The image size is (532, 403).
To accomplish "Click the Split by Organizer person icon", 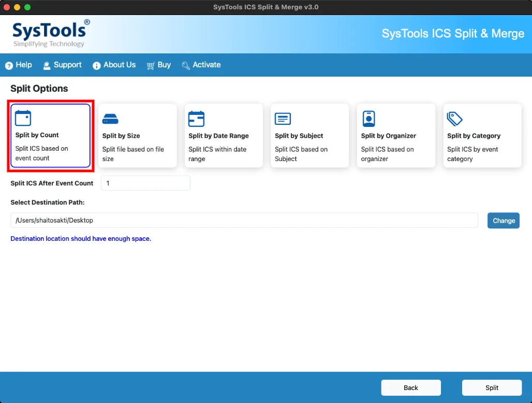I will tap(369, 119).
